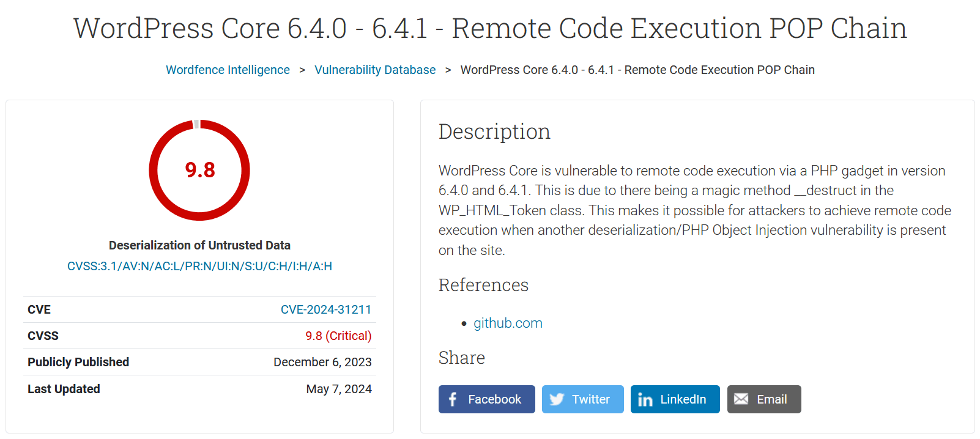Open the Wordfence Intelligence breadcrumb link

pyautogui.click(x=228, y=70)
